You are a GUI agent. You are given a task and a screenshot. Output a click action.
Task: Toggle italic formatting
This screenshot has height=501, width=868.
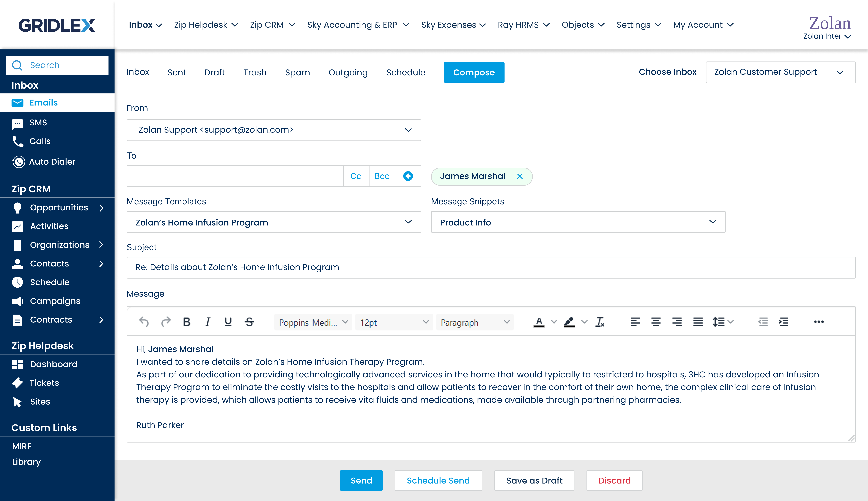[x=208, y=322]
